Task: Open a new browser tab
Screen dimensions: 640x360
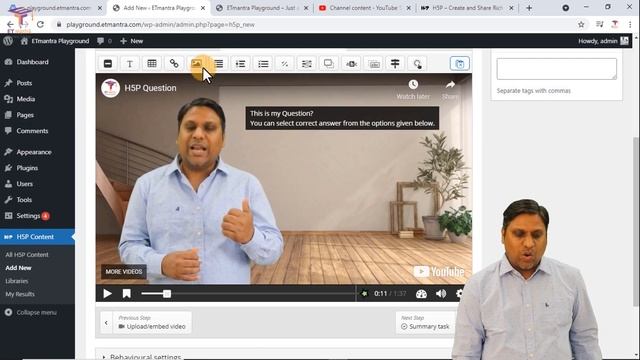Action: 529,8
